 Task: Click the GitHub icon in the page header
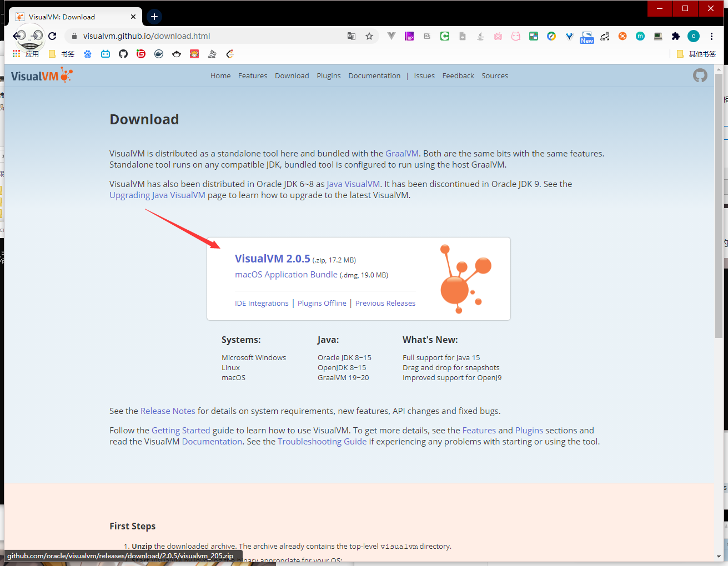coord(700,75)
